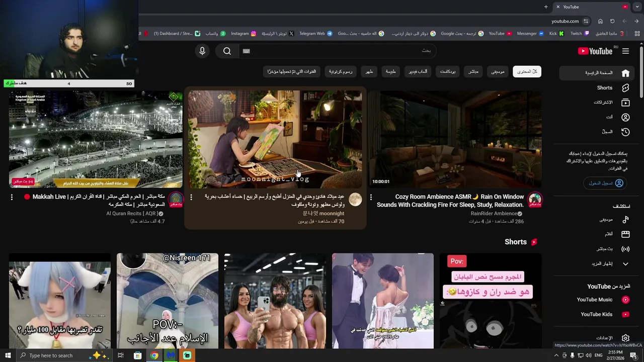Sign in with تسجيل الدخول button
Image resolution: width=644 pixels, height=362 pixels.
pyautogui.click(x=606, y=183)
